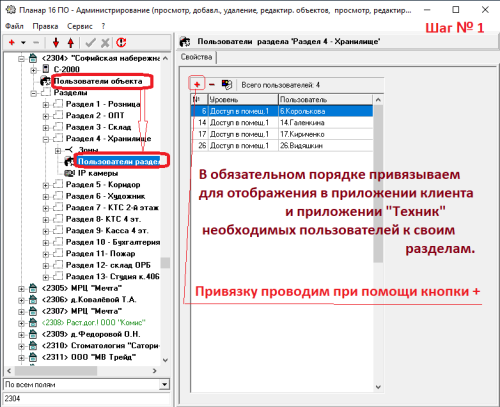This screenshot has height=407, width=500.
Task: Expand the Зоны node
Action: click(x=58, y=151)
